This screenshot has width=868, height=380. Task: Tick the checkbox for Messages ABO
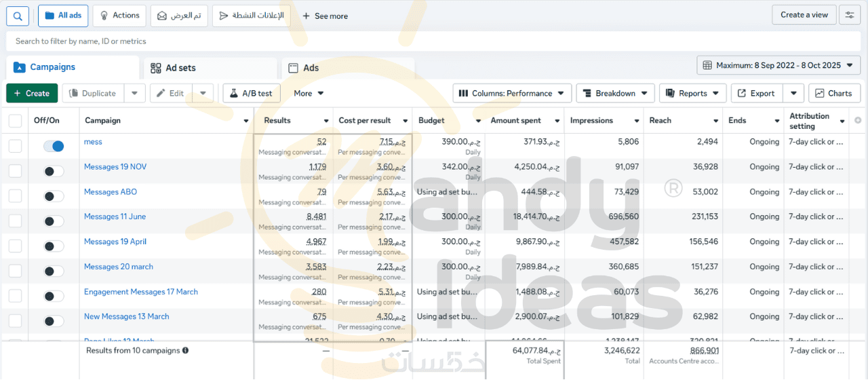(15, 196)
